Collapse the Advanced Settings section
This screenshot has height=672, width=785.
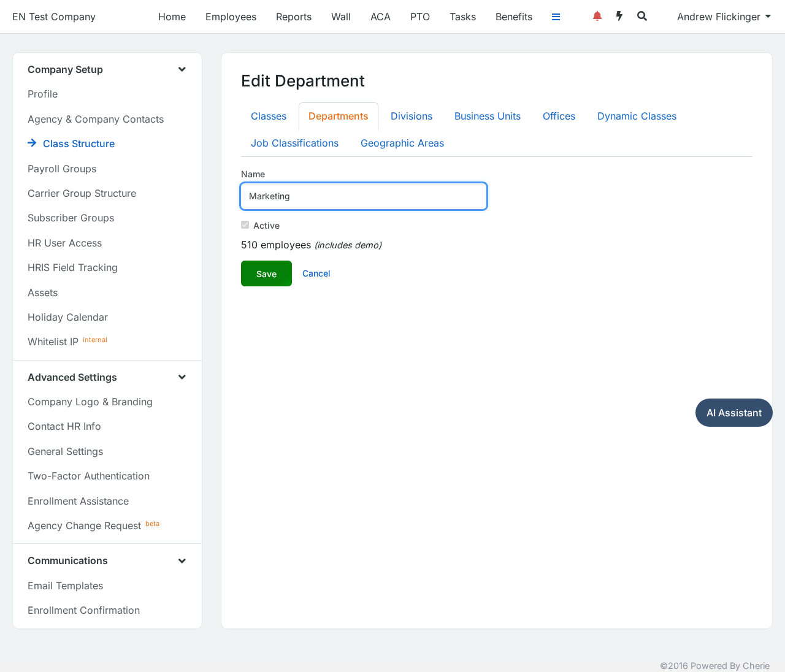pyautogui.click(x=182, y=377)
